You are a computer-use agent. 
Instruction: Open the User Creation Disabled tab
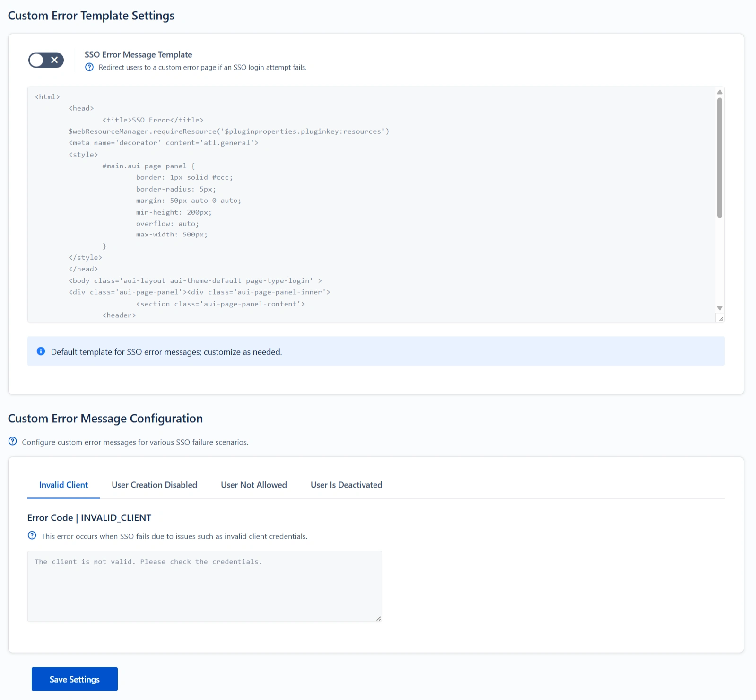pos(154,485)
